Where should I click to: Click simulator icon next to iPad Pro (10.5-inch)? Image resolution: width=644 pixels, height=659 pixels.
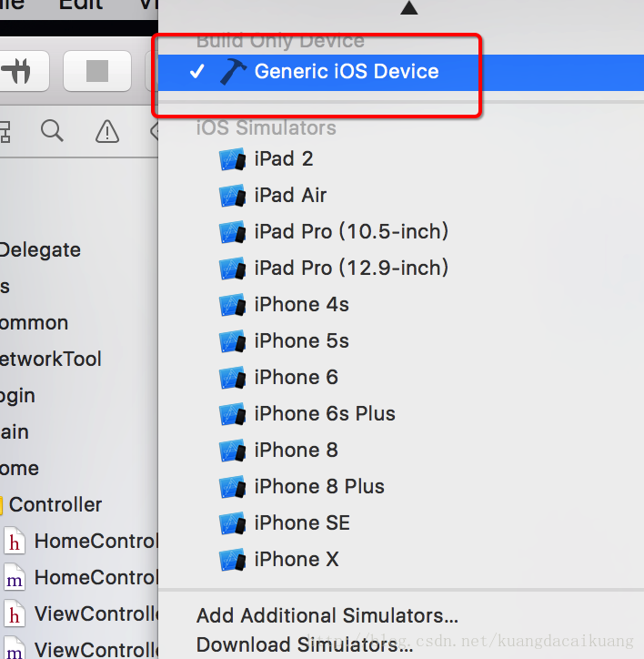pos(232,232)
